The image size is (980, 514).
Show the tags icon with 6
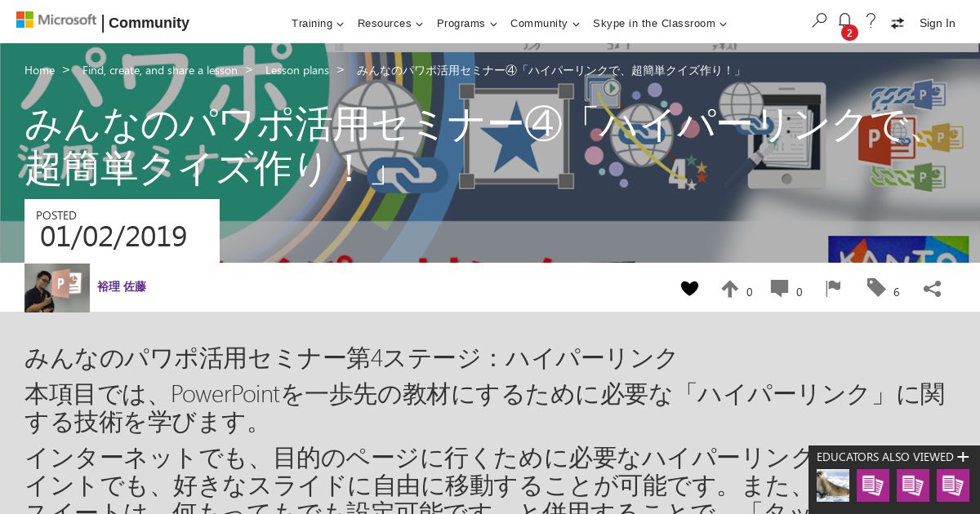click(876, 287)
